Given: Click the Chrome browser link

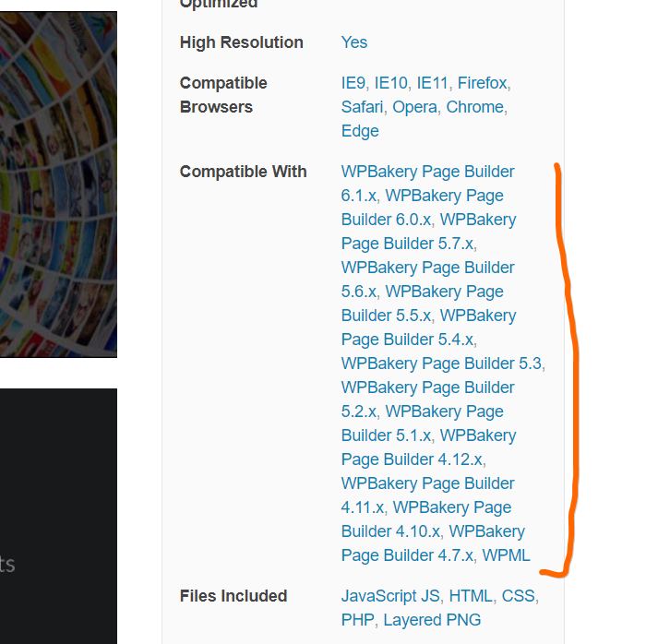Looking at the screenshot, I should [474, 107].
